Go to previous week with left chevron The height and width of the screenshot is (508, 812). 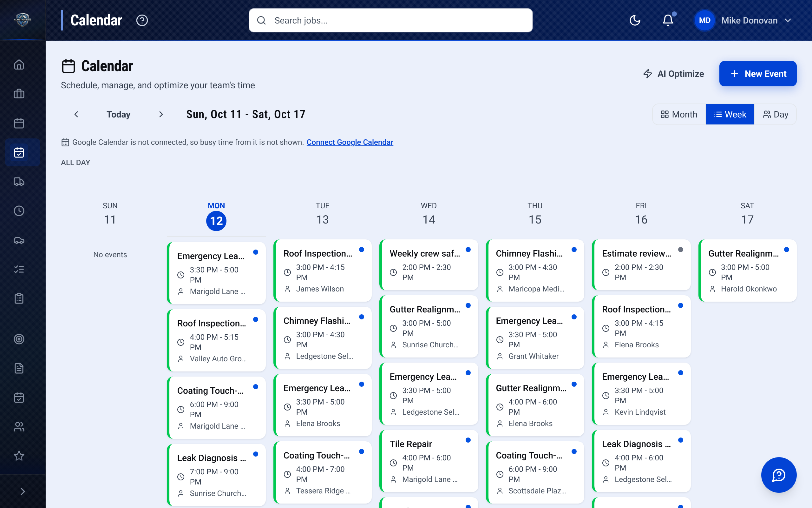(76, 115)
